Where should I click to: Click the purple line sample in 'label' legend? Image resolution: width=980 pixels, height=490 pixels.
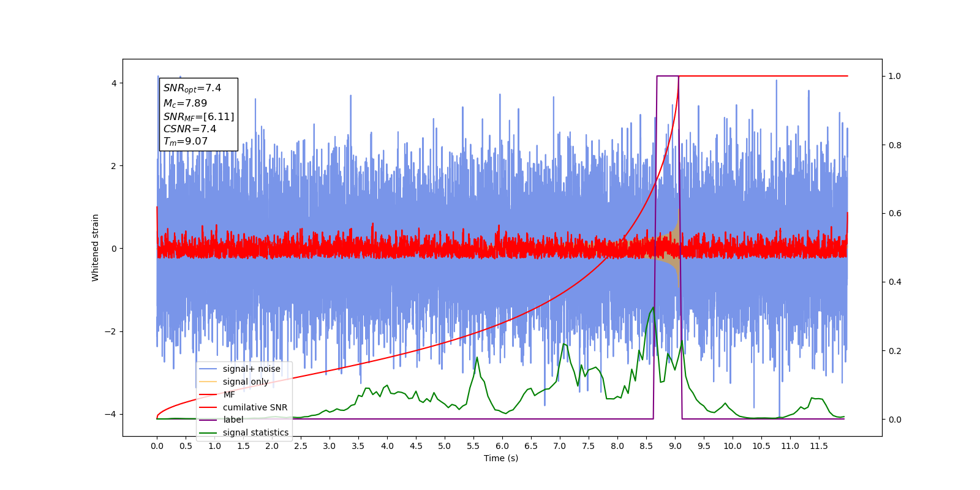click(208, 420)
